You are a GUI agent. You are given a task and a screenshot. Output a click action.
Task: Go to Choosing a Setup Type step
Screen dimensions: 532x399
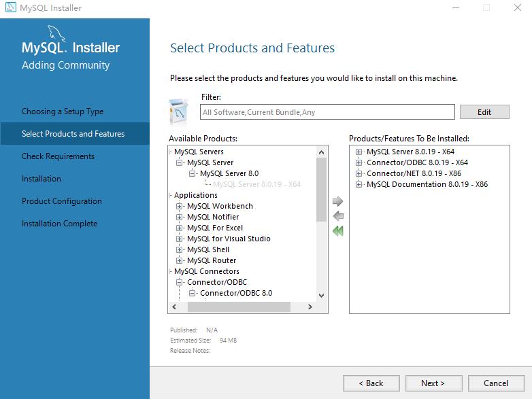tap(63, 111)
